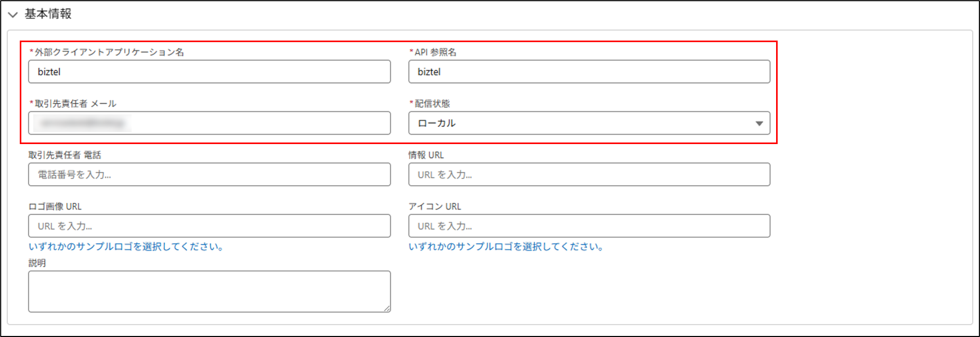
Task: Collapse the 基本情報 section chevron
Action: pyautogui.click(x=12, y=15)
